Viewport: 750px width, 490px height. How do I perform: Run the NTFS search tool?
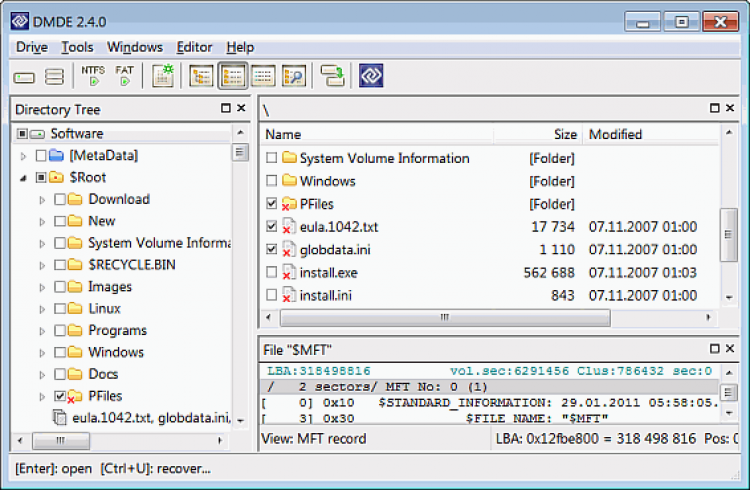click(93, 76)
